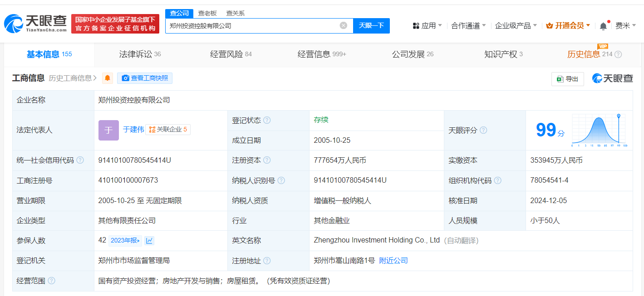
Task: Click the question mark beside 天眼评分
Action: click(483, 130)
